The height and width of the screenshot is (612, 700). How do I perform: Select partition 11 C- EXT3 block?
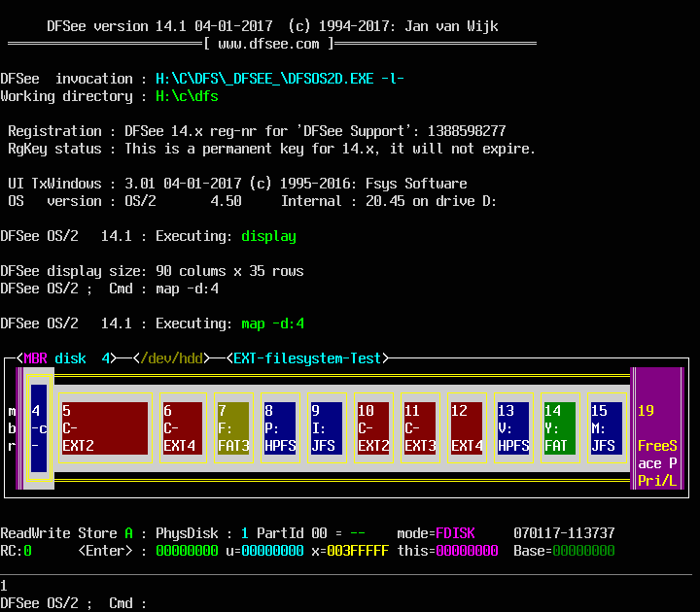[x=420, y=428]
